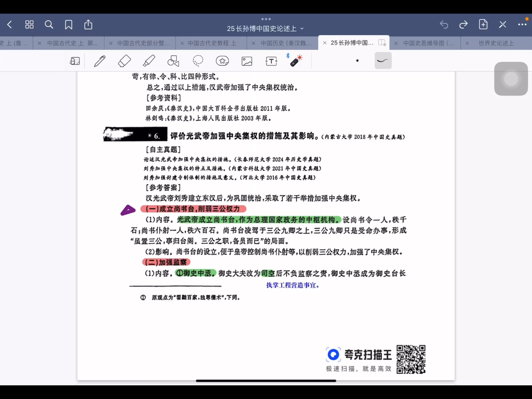Open the share export menu

click(88, 24)
